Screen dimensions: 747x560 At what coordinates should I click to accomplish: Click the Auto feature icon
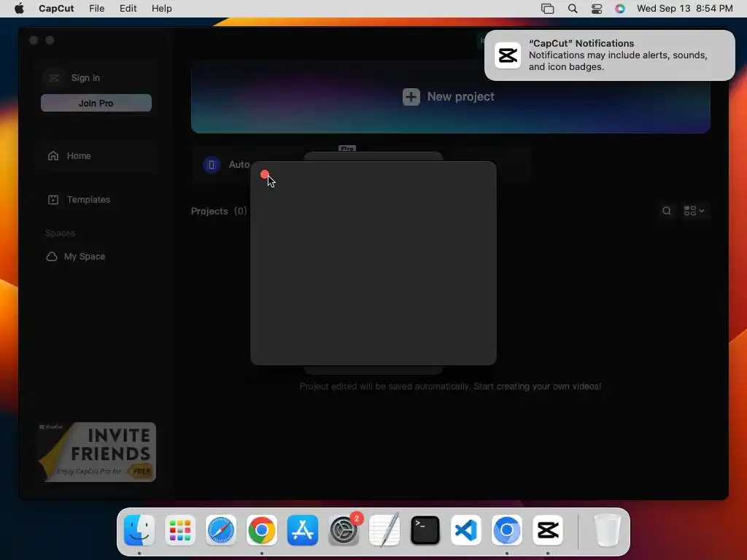(212, 165)
